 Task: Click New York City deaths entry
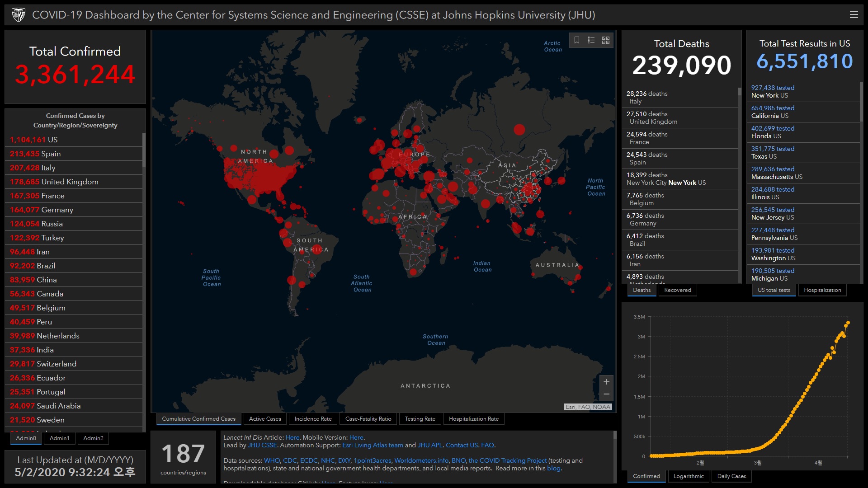(x=680, y=179)
